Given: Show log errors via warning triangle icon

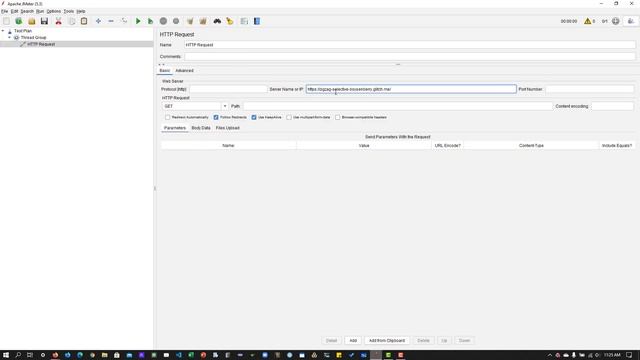Looking at the screenshot, I should [588, 21].
